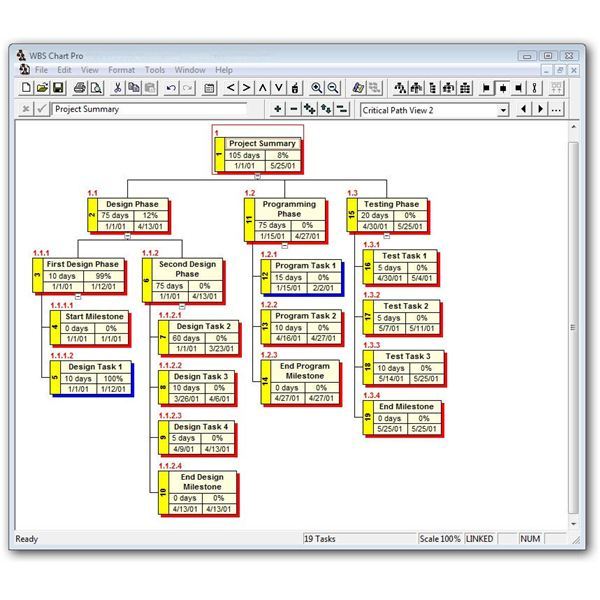The image size is (600, 600).
Task: Collapse the First Design Phase branch
Action: 78,297
